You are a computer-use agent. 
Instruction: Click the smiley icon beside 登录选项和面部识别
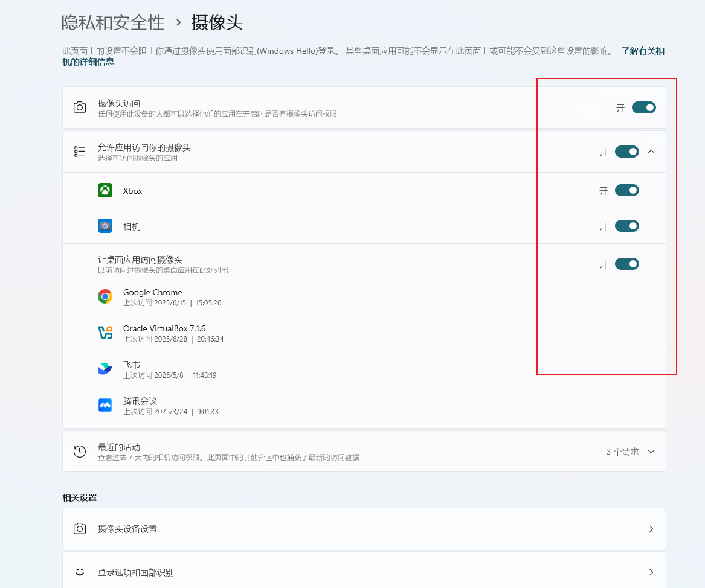[x=80, y=572]
